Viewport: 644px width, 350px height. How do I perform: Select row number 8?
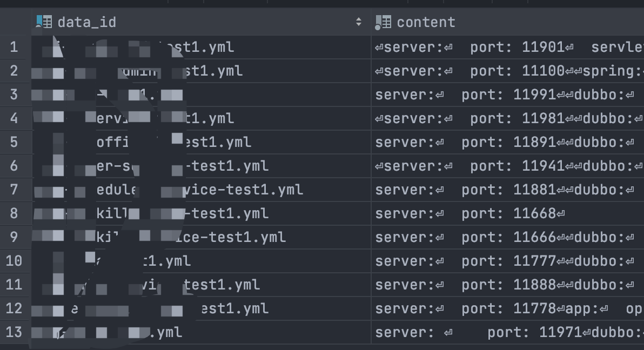point(14,213)
